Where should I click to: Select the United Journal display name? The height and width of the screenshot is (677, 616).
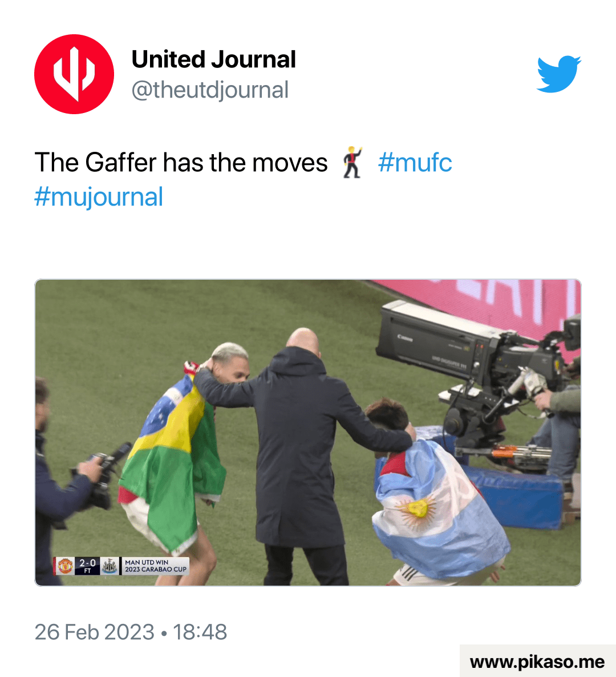pyautogui.click(x=213, y=59)
